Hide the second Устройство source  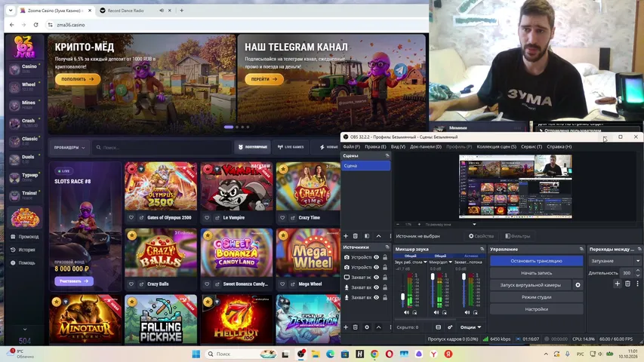click(x=376, y=267)
